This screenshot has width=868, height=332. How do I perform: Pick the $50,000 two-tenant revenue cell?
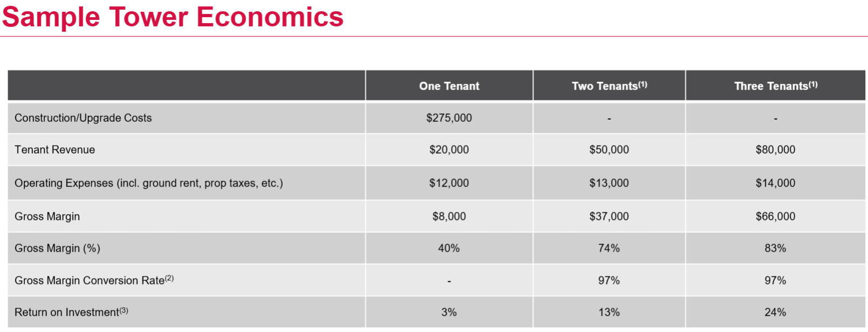pyautogui.click(x=609, y=150)
